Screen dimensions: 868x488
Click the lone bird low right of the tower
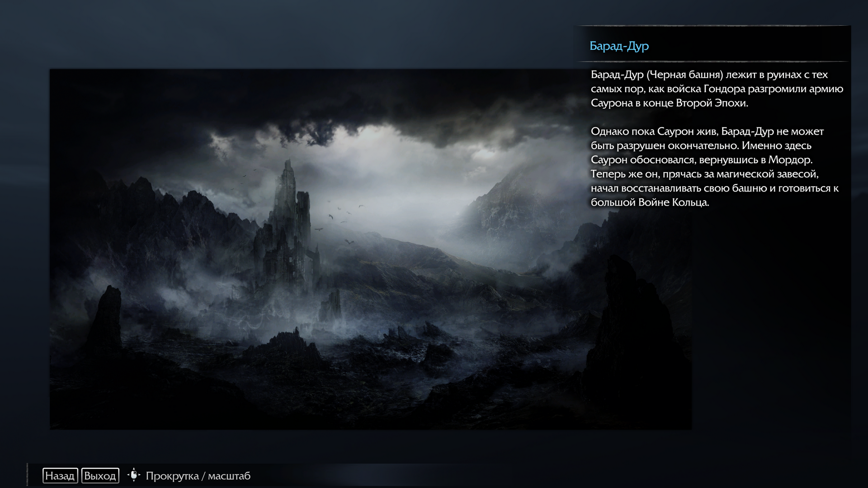point(349,242)
